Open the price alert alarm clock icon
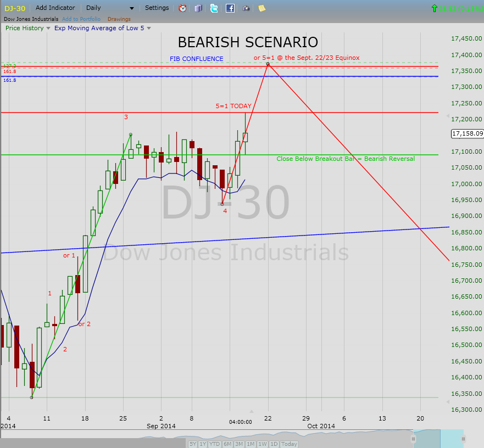Viewport: 484px width, 448px height. tap(182, 8)
